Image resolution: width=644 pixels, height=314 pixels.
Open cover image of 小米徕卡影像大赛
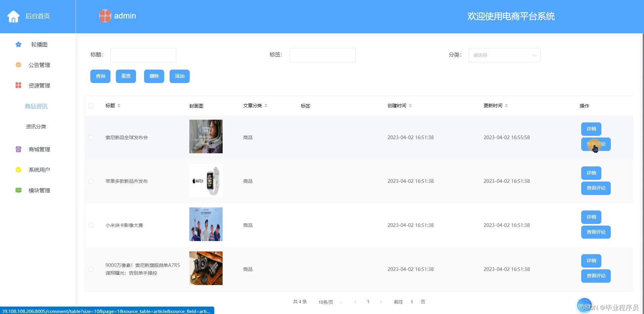pyautogui.click(x=206, y=224)
